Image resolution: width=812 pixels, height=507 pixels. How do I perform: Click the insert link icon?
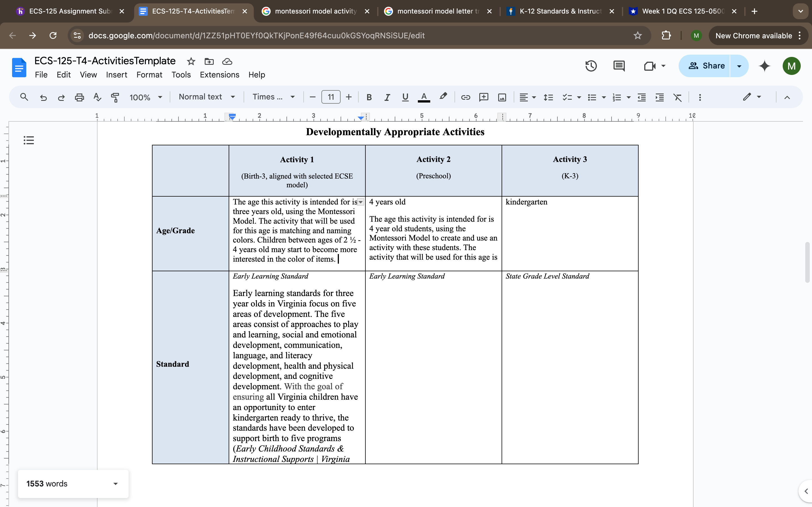tap(465, 97)
